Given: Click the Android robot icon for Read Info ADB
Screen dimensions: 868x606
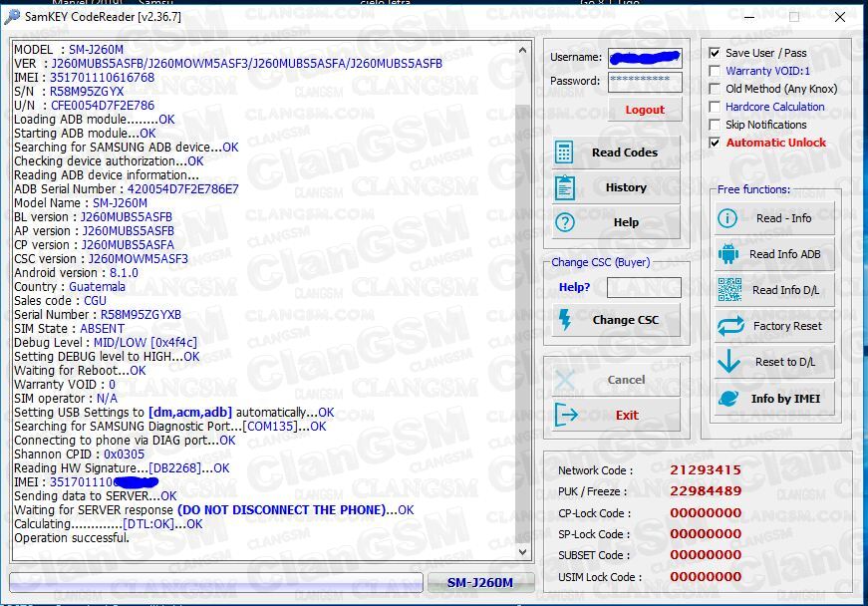Looking at the screenshot, I should click(x=727, y=254).
